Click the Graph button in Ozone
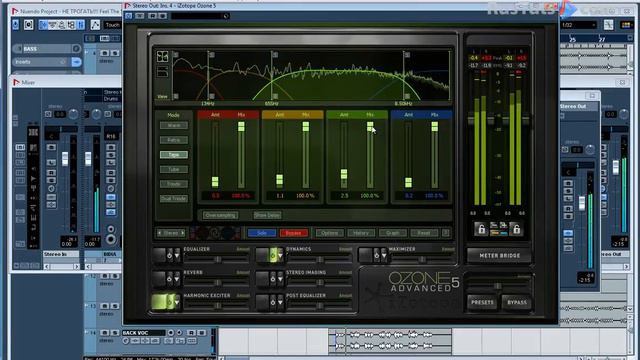 tap(392, 233)
